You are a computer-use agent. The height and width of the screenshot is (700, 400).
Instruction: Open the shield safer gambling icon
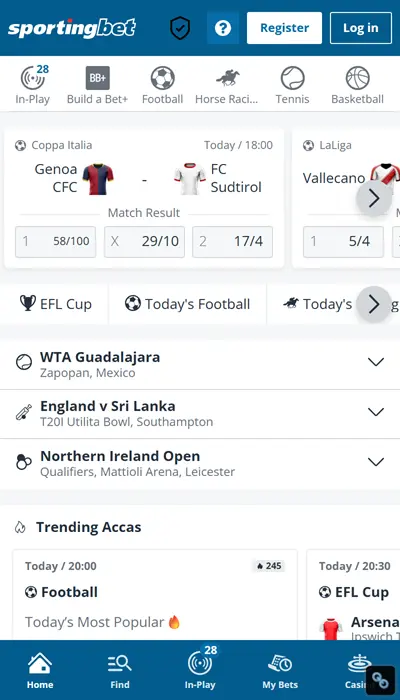pyautogui.click(x=180, y=28)
